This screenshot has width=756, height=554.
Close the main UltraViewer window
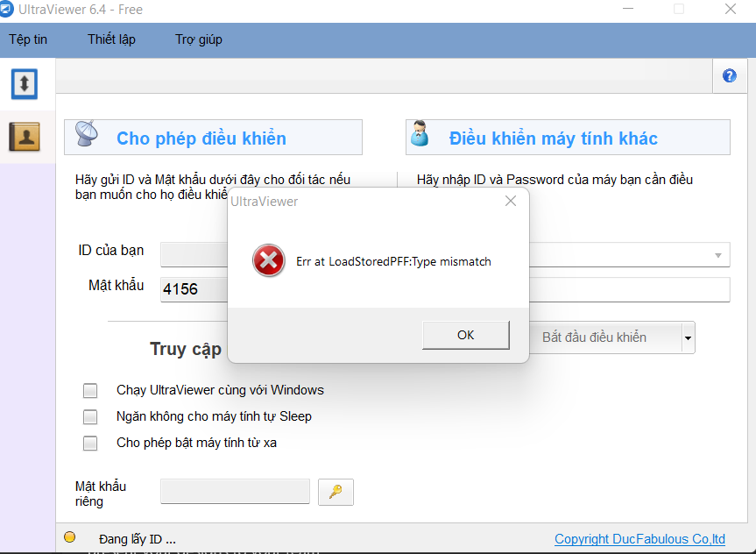click(731, 9)
